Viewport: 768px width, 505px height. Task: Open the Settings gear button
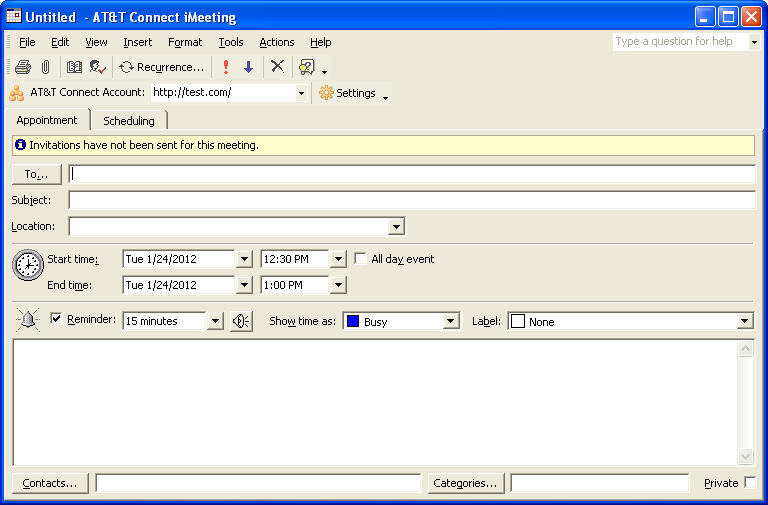click(347, 93)
